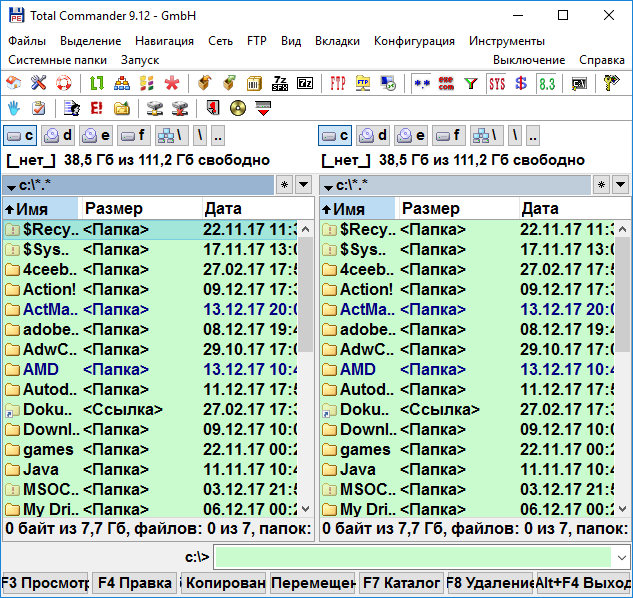Switch left panel to drive d

[x=59, y=135]
